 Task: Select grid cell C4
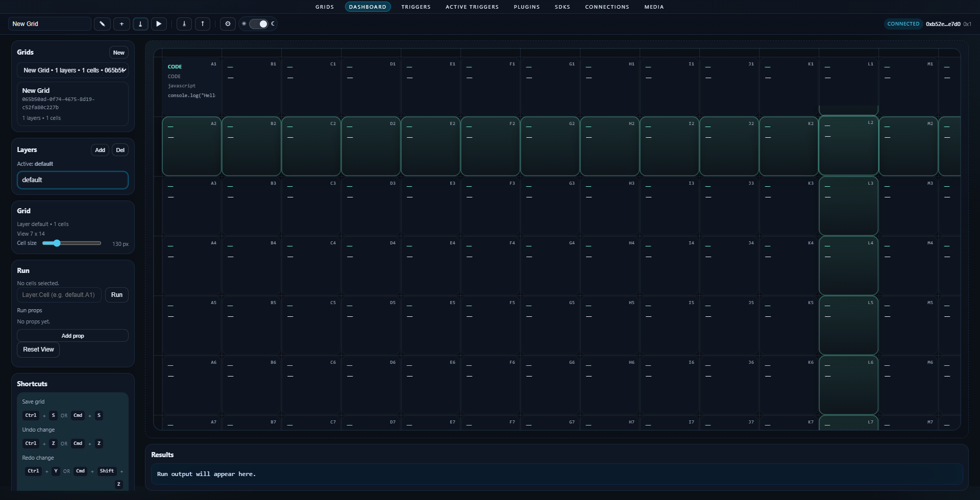pos(311,266)
